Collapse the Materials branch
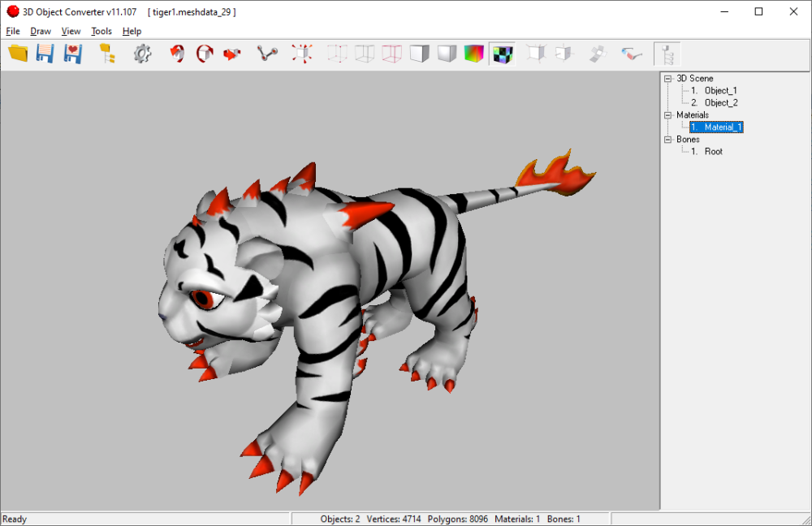Screen dimensions: 812x526 (667, 114)
